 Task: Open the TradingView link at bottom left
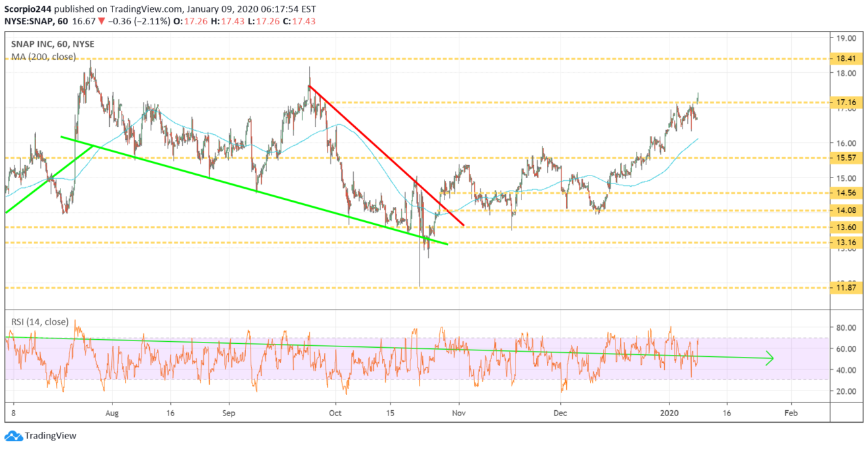50,436
